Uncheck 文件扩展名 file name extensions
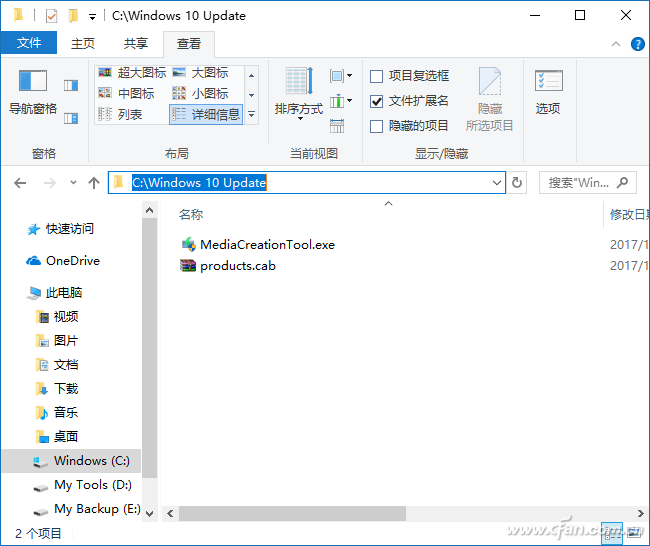 coord(376,101)
